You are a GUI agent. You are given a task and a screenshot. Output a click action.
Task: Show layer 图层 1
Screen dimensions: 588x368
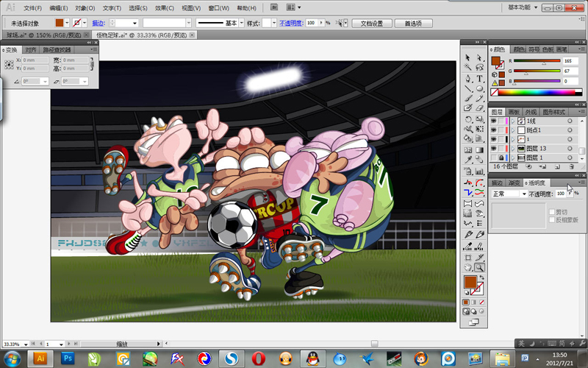click(x=493, y=158)
